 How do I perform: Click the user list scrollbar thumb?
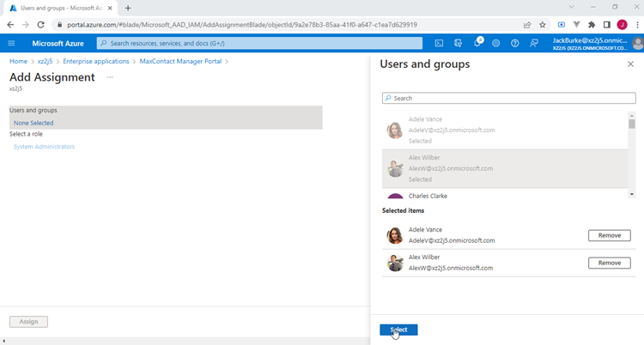pyautogui.click(x=632, y=124)
